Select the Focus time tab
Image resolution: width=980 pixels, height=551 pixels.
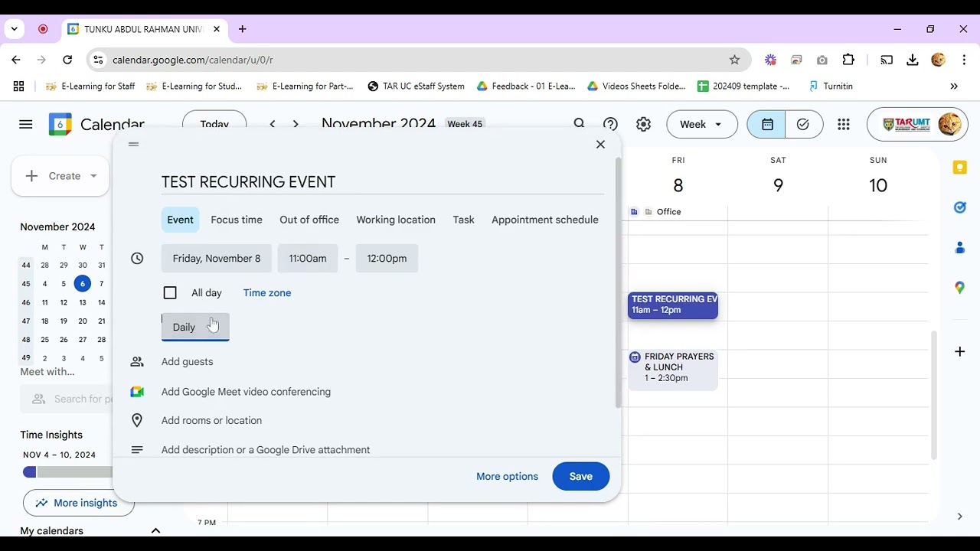point(237,220)
